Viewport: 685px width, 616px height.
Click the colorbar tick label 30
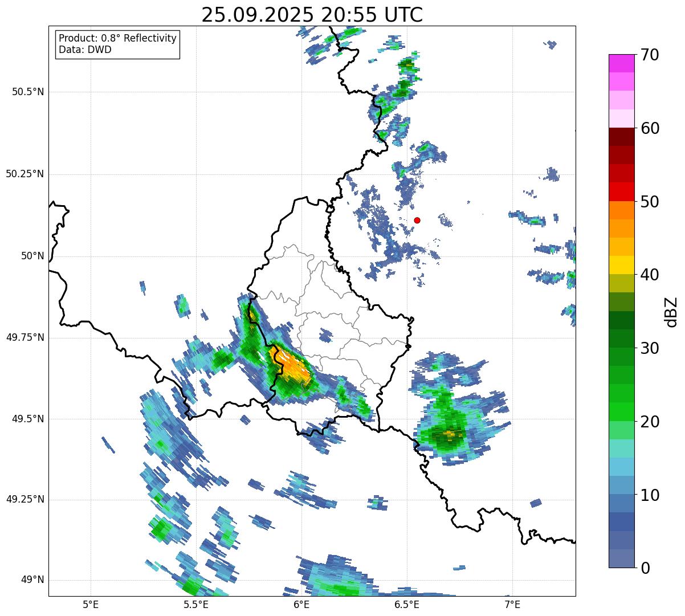[x=650, y=348]
